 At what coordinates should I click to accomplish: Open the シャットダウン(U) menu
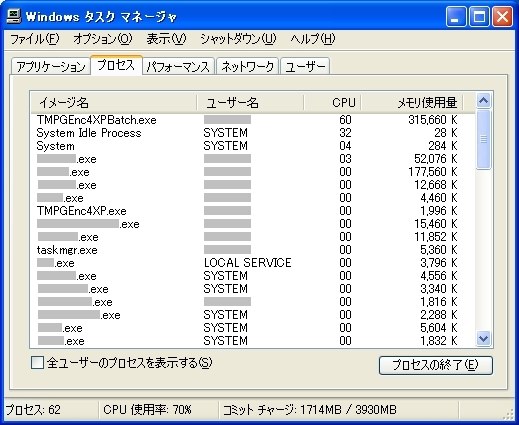coord(238,39)
